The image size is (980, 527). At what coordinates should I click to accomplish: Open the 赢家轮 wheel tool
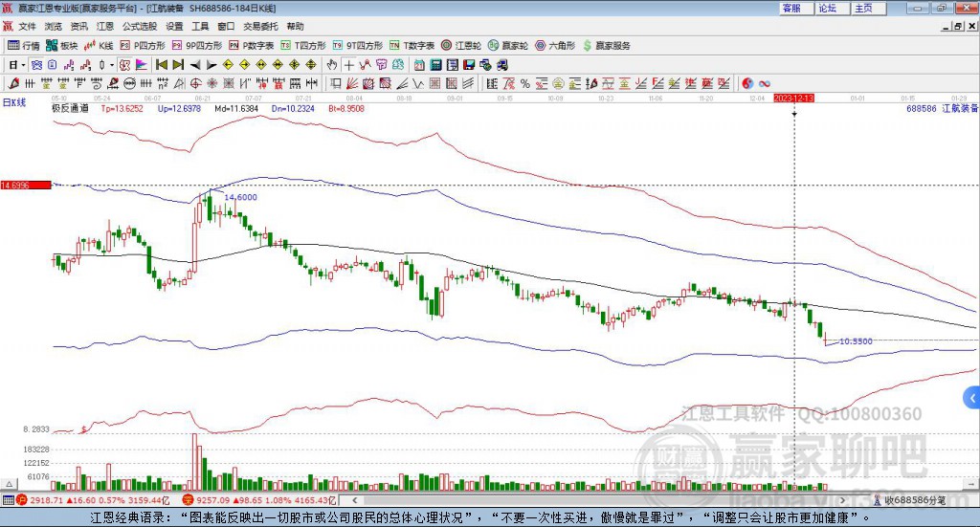click(508, 46)
